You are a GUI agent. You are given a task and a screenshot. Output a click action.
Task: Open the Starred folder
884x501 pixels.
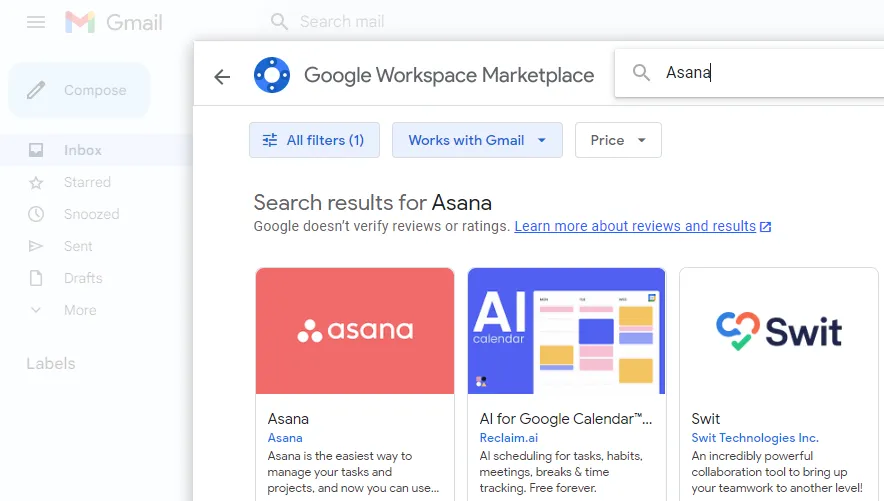coord(87,182)
